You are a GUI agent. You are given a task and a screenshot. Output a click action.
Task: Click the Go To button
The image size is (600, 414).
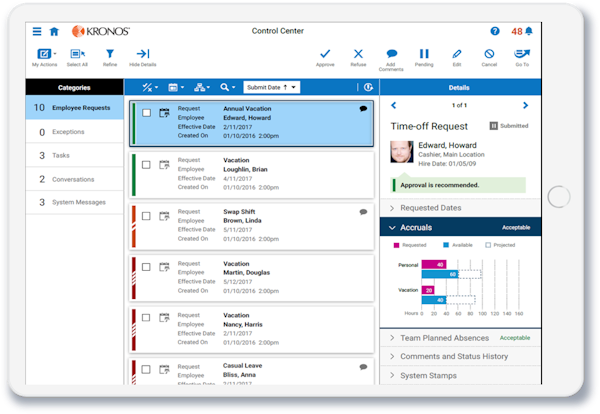click(522, 55)
